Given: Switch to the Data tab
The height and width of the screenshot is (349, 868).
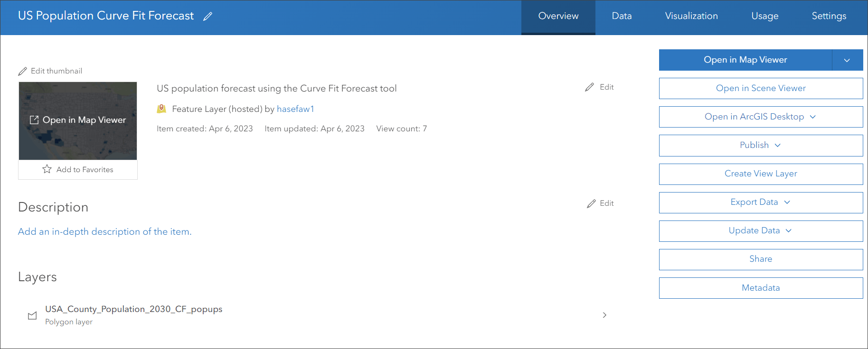Looking at the screenshot, I should pos(622,16).
